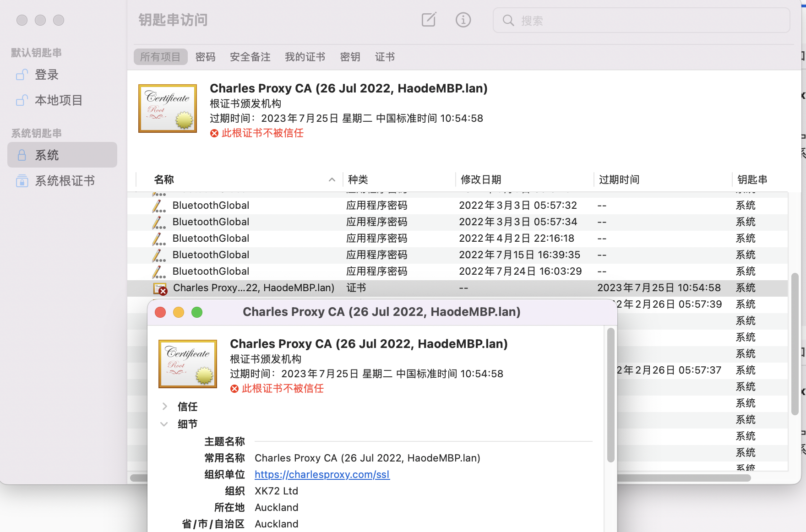Select BluetoothGlobal row modified 2022年7月15日 16:39:35
The height and width of the screenshot is (532, 806).
457,255
